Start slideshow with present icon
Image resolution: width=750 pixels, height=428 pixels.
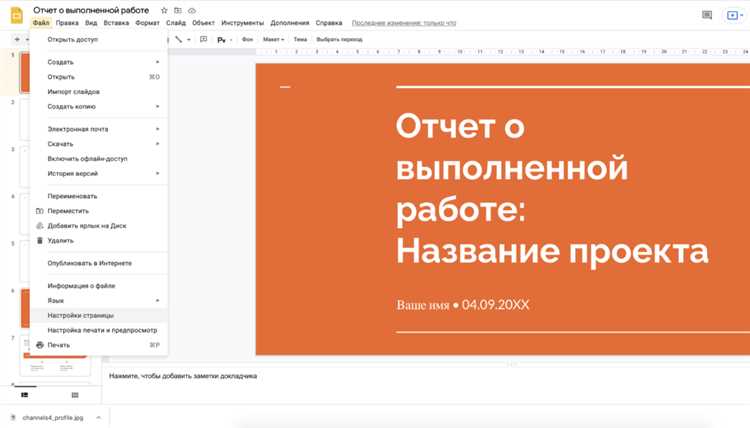click(732, 15)
